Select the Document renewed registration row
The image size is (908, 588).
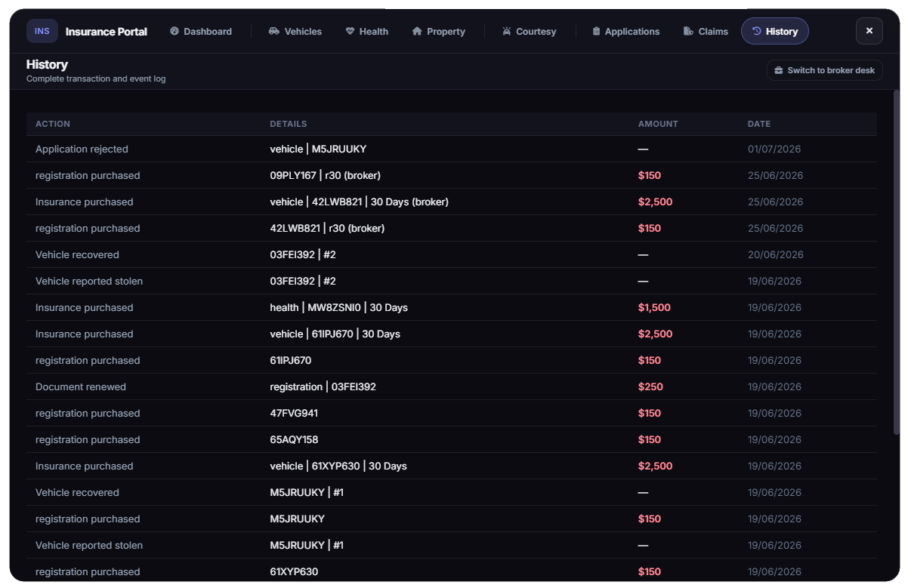(452, 386)
